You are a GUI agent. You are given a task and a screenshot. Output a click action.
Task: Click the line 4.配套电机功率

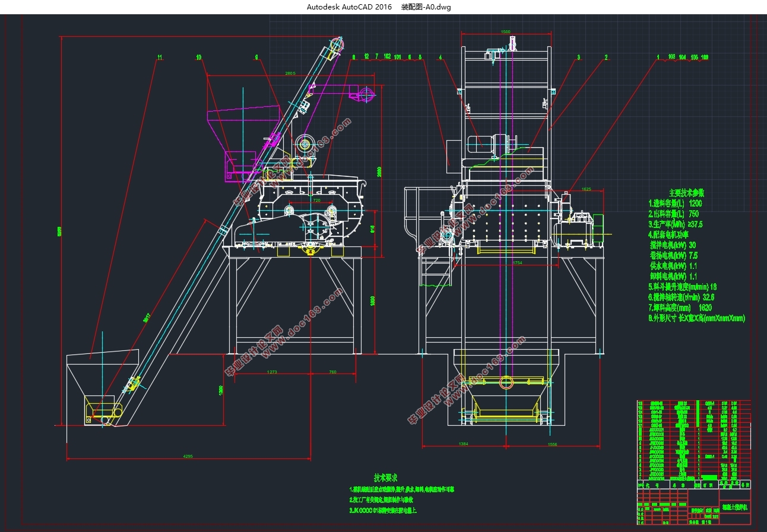[668, 235]
